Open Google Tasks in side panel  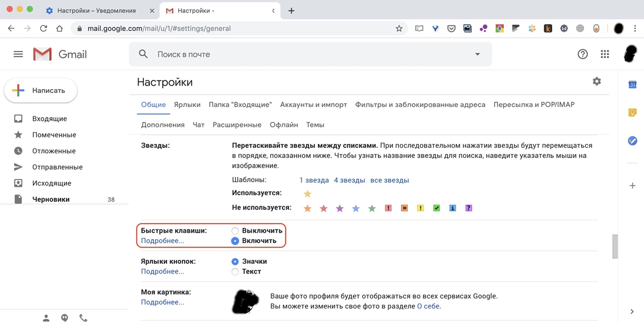coord(632,140)
